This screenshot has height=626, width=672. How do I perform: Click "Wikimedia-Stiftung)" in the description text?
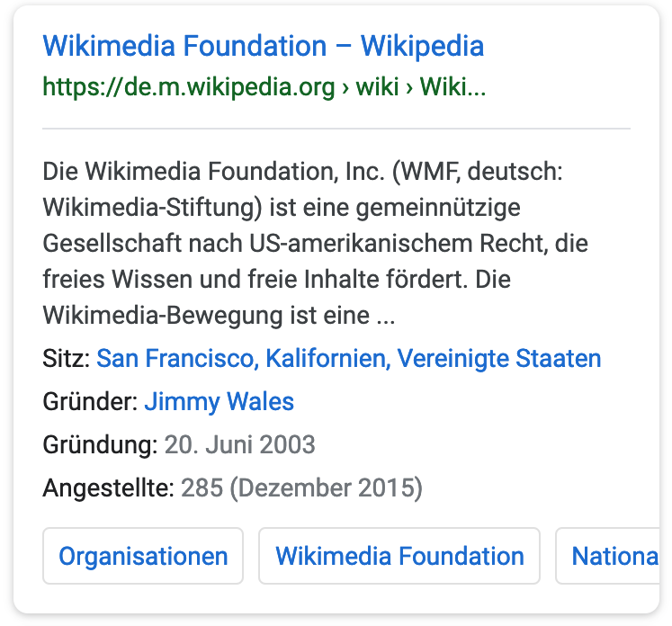152,208
